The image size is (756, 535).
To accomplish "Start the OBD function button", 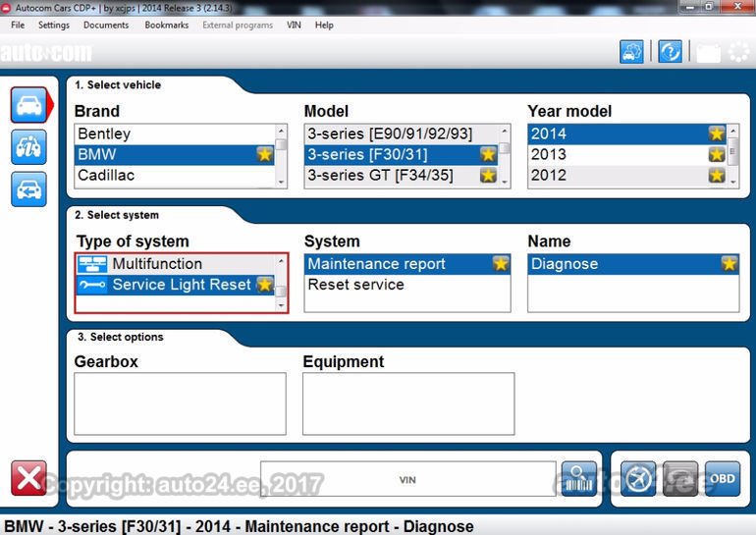I will pos(723,479).
